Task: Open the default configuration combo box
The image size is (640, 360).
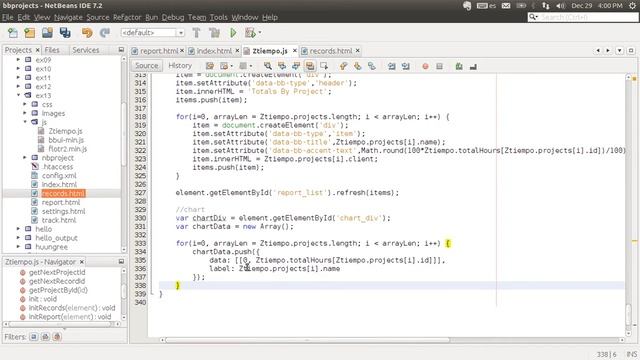Action: point(153,33)
